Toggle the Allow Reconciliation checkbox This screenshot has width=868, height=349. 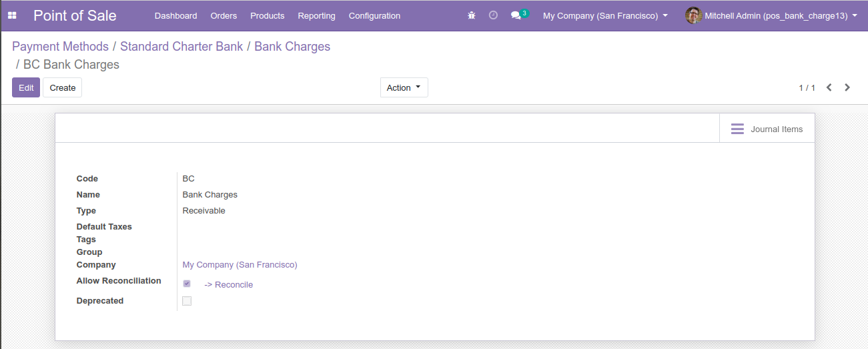pos(187,284)
